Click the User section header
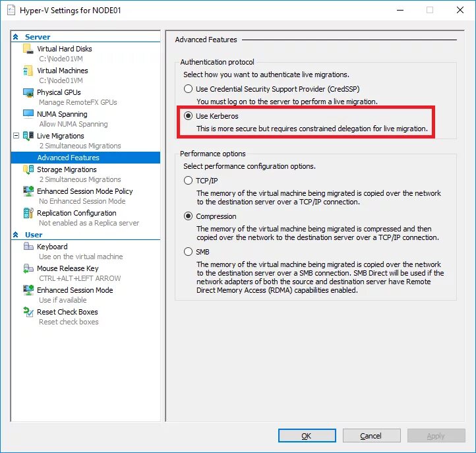Viewport: 476px width, 453px height. (x=34, y=235)
